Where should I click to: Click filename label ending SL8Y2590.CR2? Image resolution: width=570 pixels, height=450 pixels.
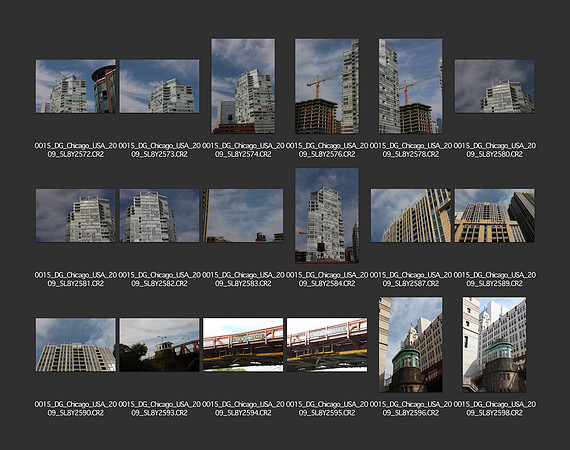pyautogui.click(x=76, y=408)
